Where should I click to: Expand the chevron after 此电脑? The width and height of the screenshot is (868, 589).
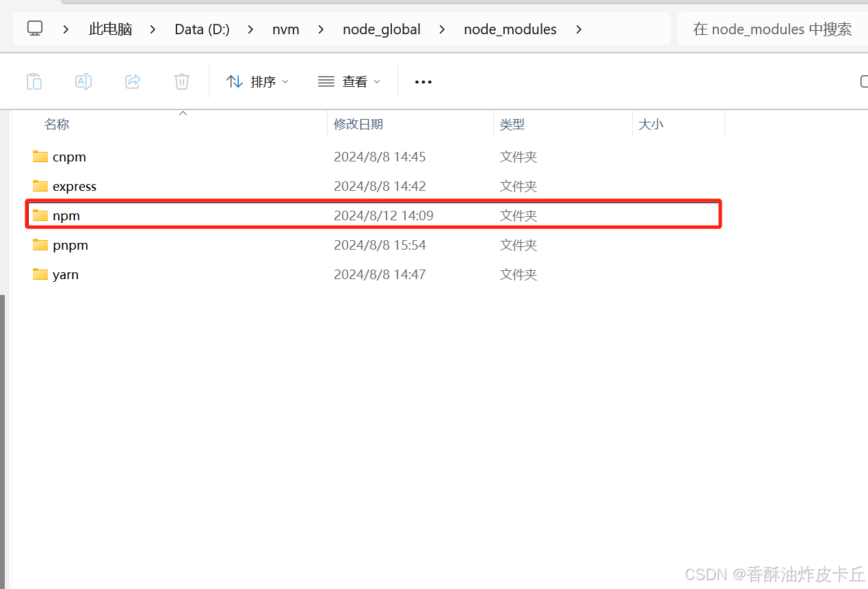(x=153, y=29)
